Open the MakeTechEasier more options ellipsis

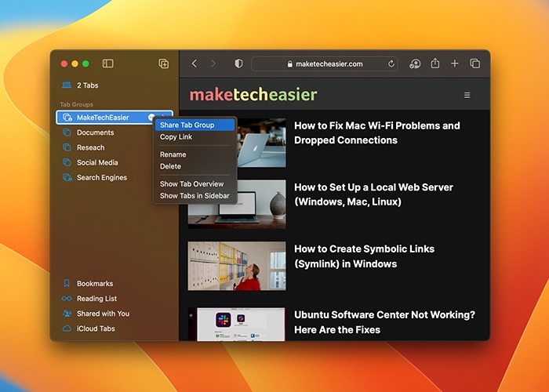pyautogui.click(x=151, y=118)
